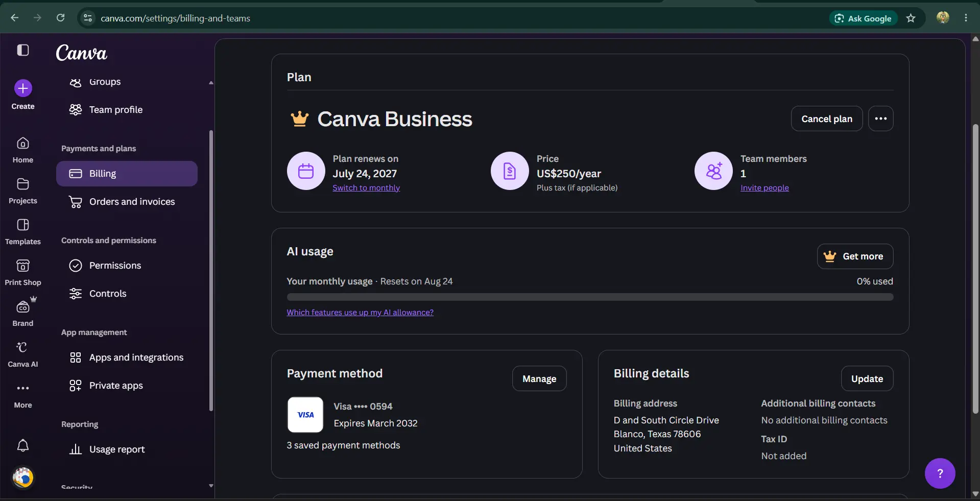Click the invoice icon beside Price
Viewport: 980px width, 501px height.
pyautogui.click(x=510, y=171)
